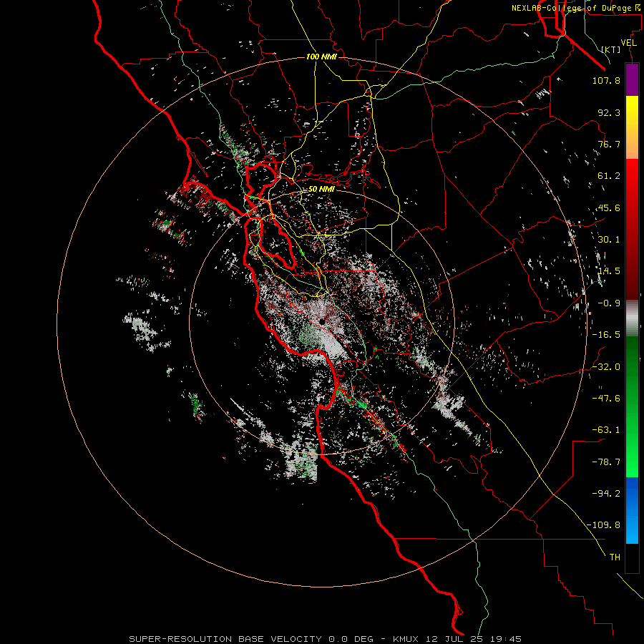The width and height of the screenshot is (644, 644).
Task: Select the 14.5 scale value
Action: pyautogui.click(x=609, y=271)
